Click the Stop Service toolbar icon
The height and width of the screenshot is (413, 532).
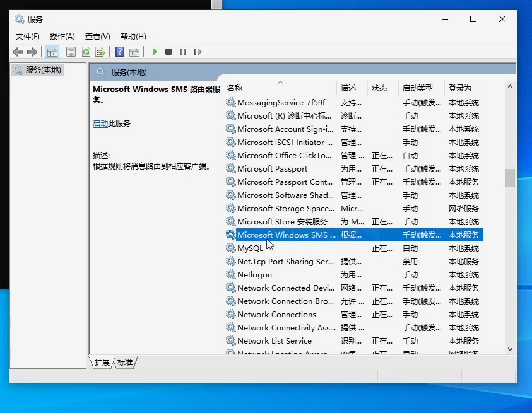click(168, 52)
